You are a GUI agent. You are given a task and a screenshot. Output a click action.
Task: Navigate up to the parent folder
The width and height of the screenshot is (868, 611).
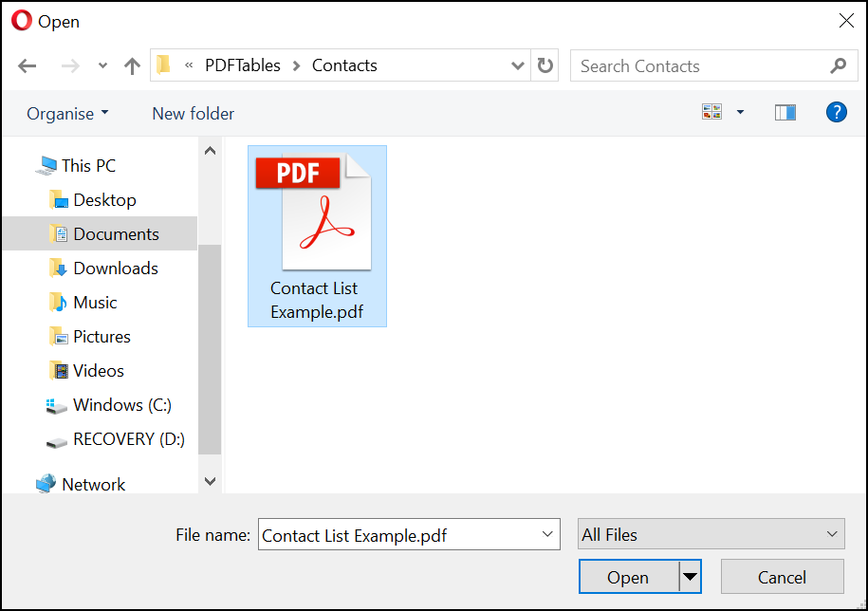129,65
